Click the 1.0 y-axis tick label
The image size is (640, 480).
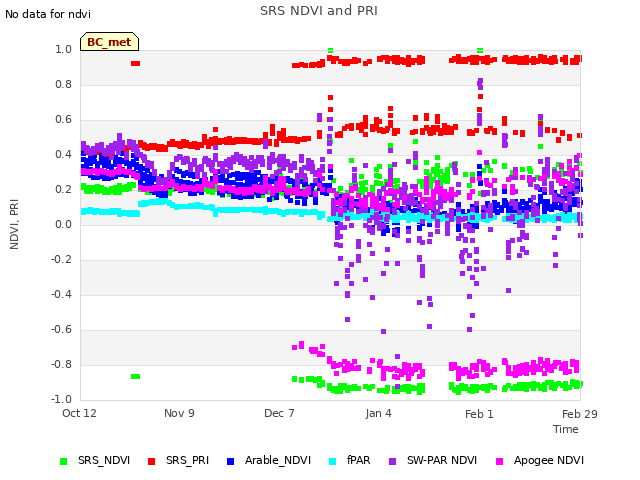pos(64,49)
